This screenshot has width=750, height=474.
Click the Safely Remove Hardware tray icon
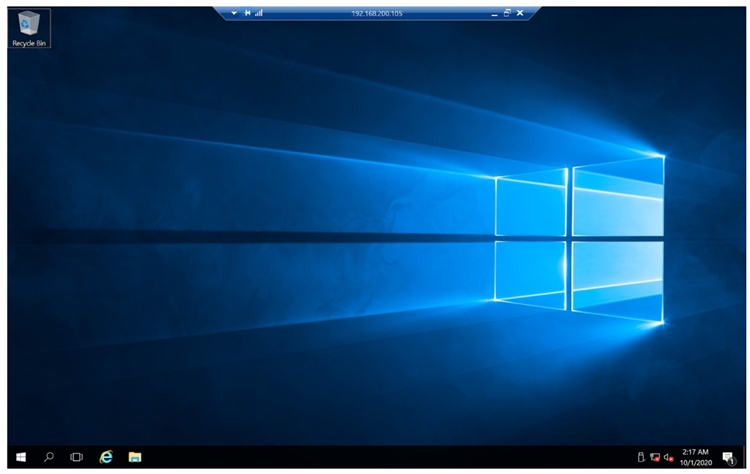coord(641,457)
